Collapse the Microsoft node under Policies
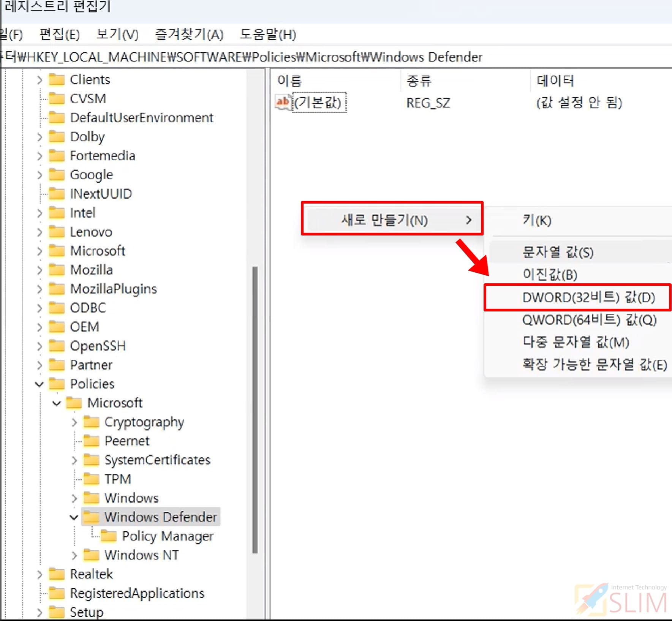Viewport: 672px width, 621px height. (x=57, y=403)
